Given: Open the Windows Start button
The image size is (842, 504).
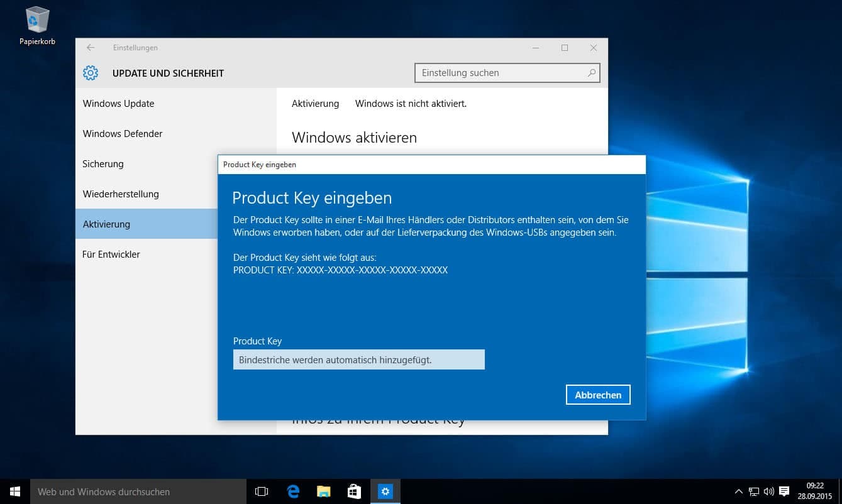Looking at the screenshot, I should click(15, 491).
